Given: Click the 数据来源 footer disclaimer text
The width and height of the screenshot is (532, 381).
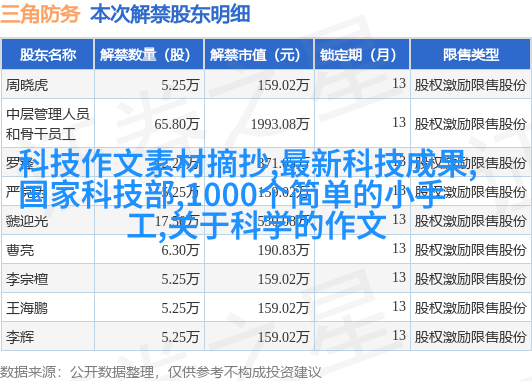Looking at the screenshot, I should point(160,372).
